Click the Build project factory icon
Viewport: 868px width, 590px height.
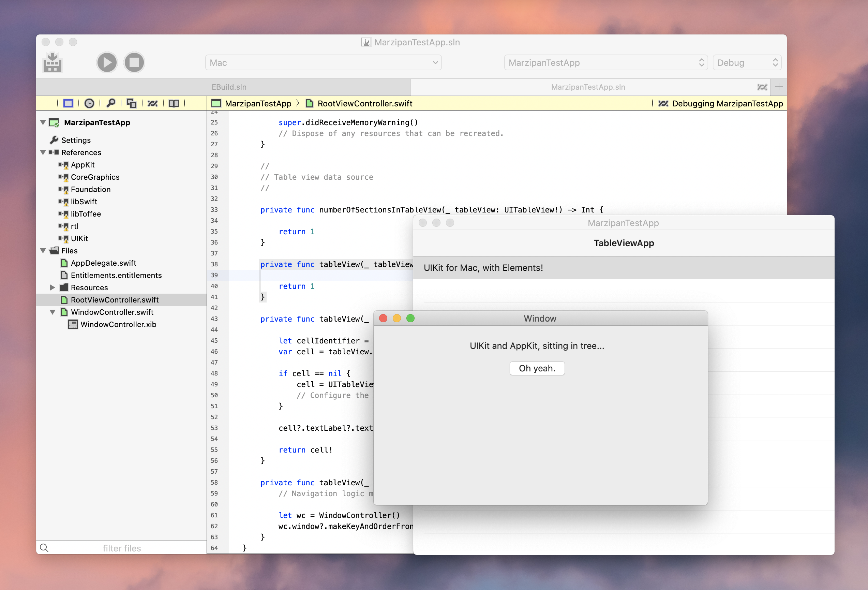52,62
